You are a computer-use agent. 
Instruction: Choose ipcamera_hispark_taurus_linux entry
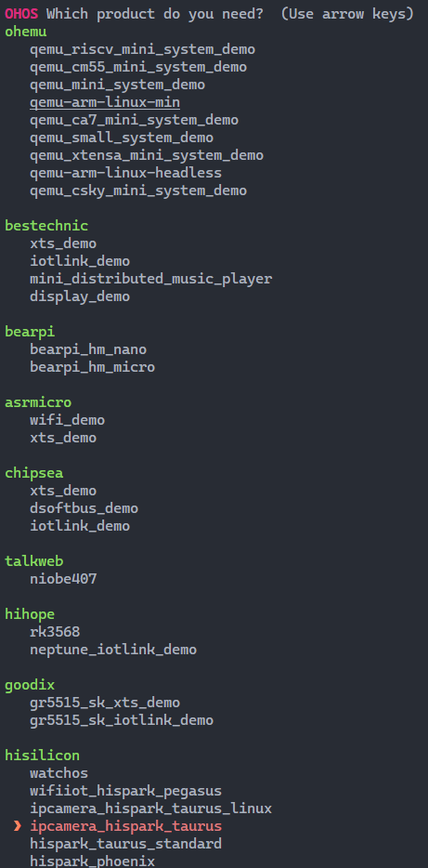point(151,809)
